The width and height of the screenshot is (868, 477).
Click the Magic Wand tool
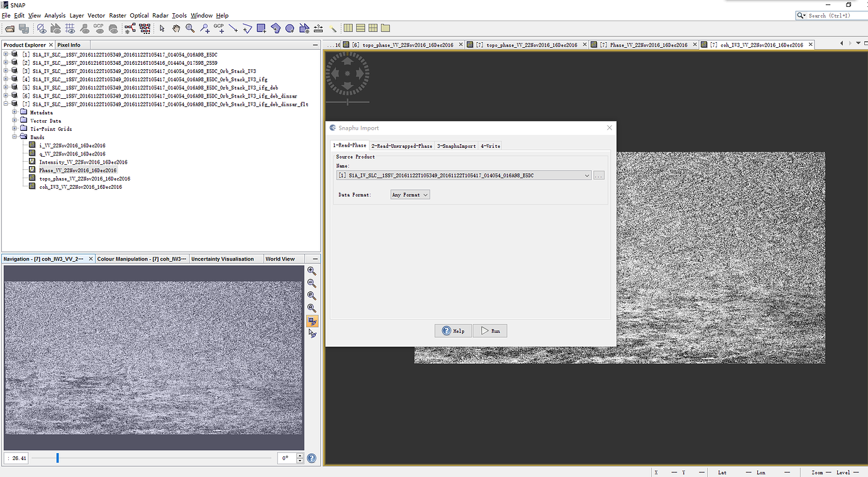[x=333, y=28]
